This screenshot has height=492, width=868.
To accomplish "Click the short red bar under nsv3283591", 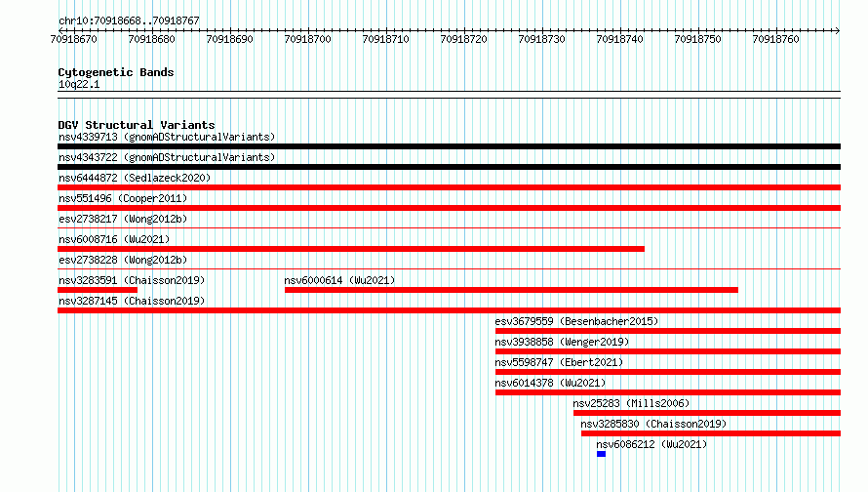I will [98, 290].
